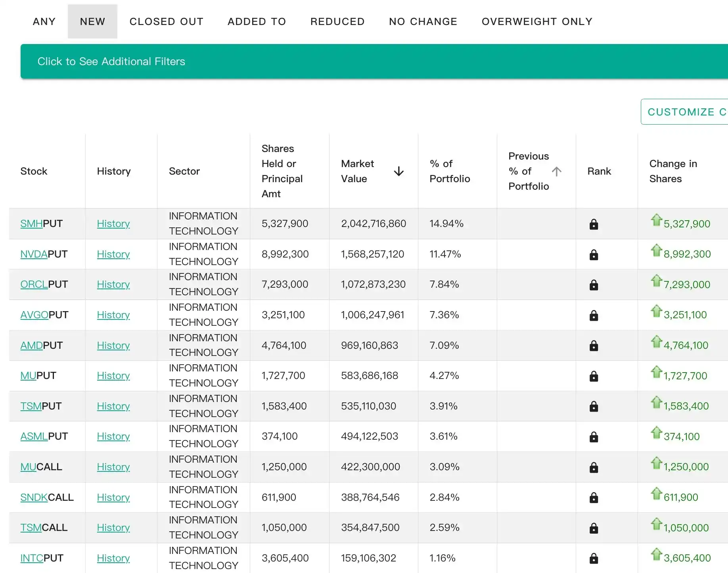This screenshot has width=728, height=573.
Task: Open the ASML ticker link
Action: [x=34, y=436]
